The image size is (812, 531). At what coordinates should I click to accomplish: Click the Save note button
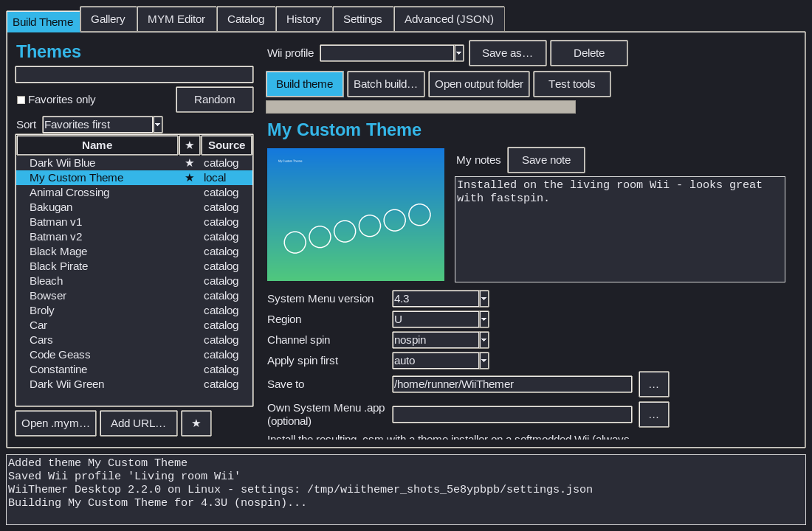(x=546, y=161)
